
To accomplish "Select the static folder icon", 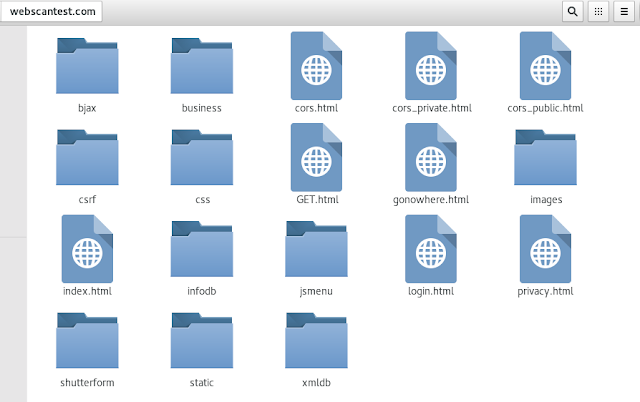I will tap(202, 340).
